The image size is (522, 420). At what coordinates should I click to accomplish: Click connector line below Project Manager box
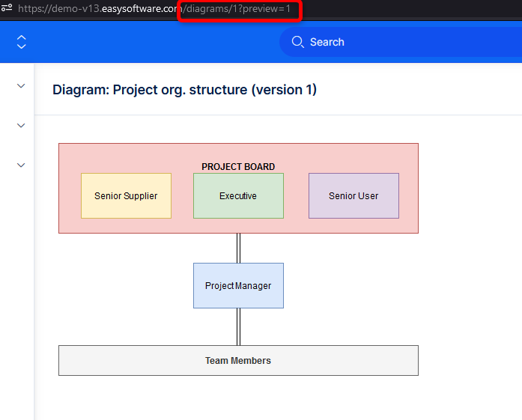coord(238,326)
